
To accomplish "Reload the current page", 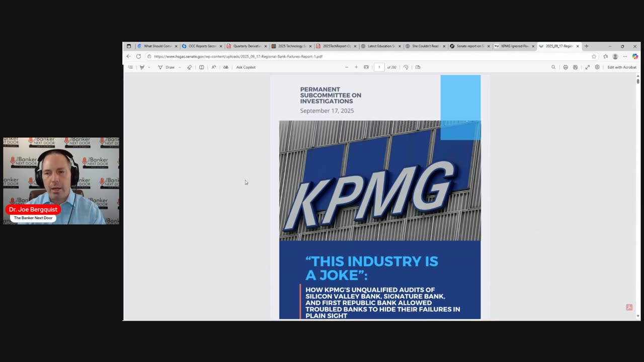I will (138, 56).
